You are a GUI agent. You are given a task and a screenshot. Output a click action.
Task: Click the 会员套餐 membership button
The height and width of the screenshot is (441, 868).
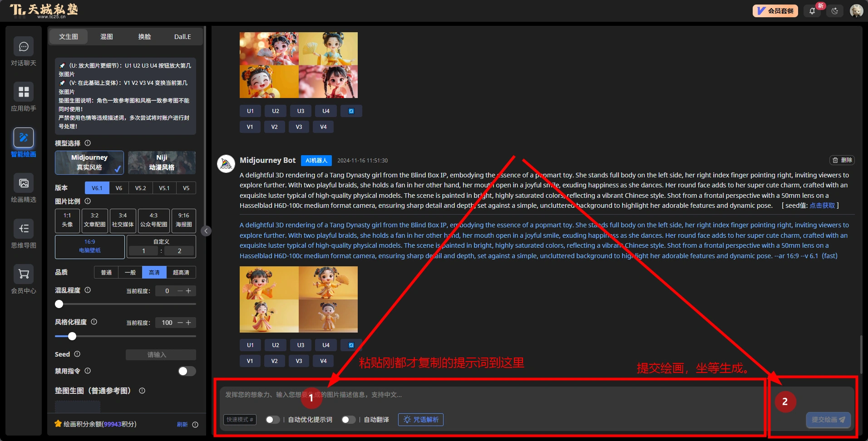tap(775, 11)
